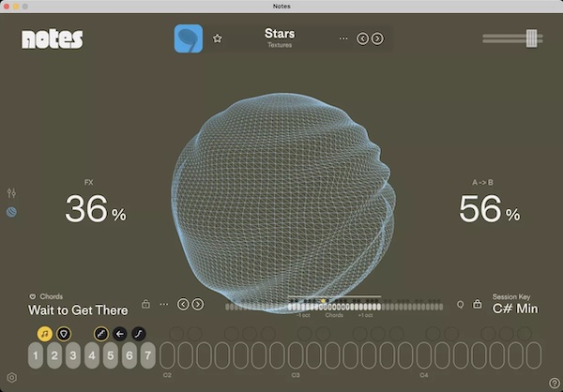Open the Wait to Get There chord set
Image resolution: width=563 pixels, height=392 pixels.
(78, 310)
